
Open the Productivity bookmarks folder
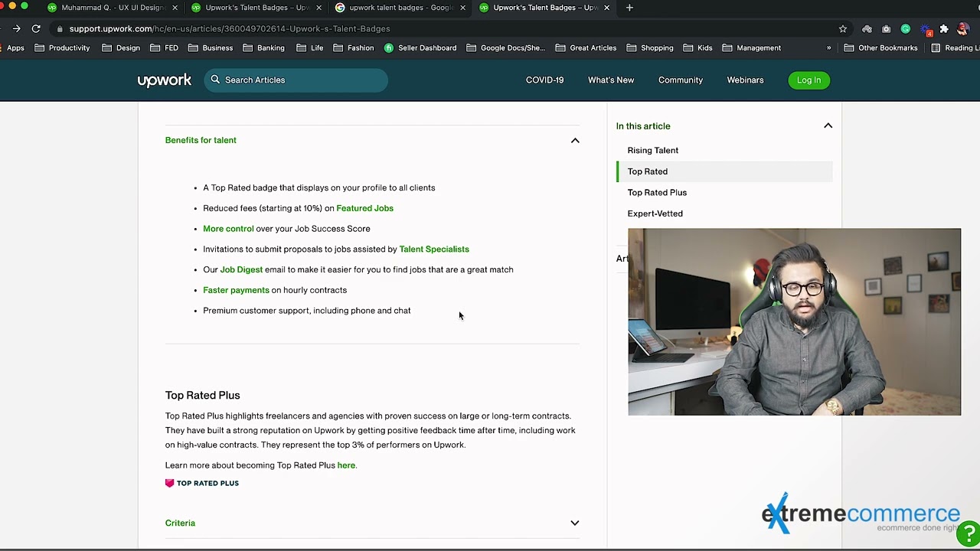click(62, 47)
